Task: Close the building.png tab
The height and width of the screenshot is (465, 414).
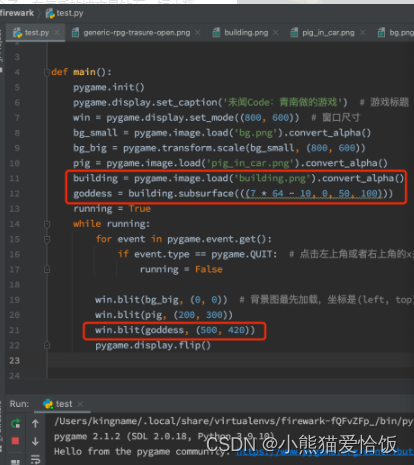Action: pos(276,32)
